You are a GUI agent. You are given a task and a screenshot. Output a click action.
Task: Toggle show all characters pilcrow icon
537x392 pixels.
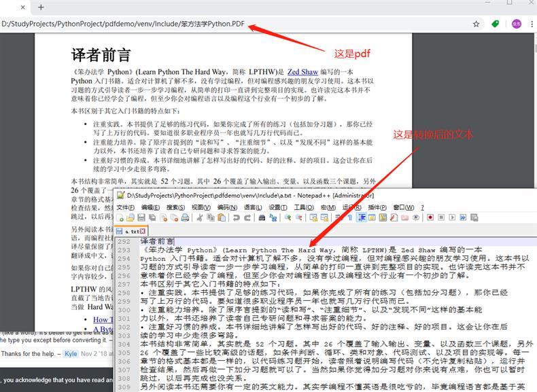point(349,217)
